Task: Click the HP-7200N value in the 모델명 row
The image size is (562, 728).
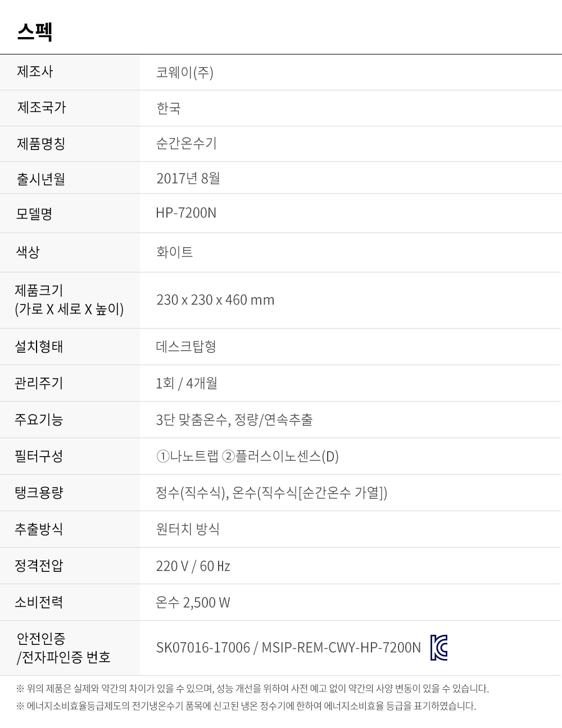Action: click(x=186, y=213)
